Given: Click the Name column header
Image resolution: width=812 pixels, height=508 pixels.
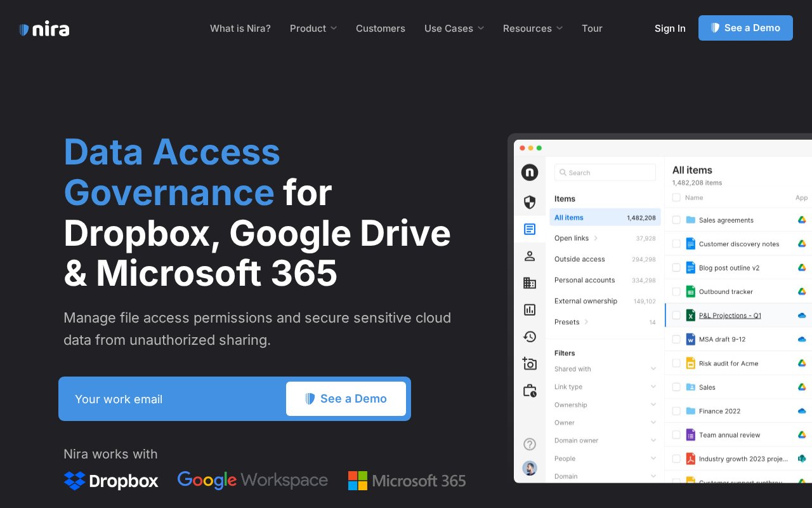Looking at the screenshot, I should (x=694, y=197).
